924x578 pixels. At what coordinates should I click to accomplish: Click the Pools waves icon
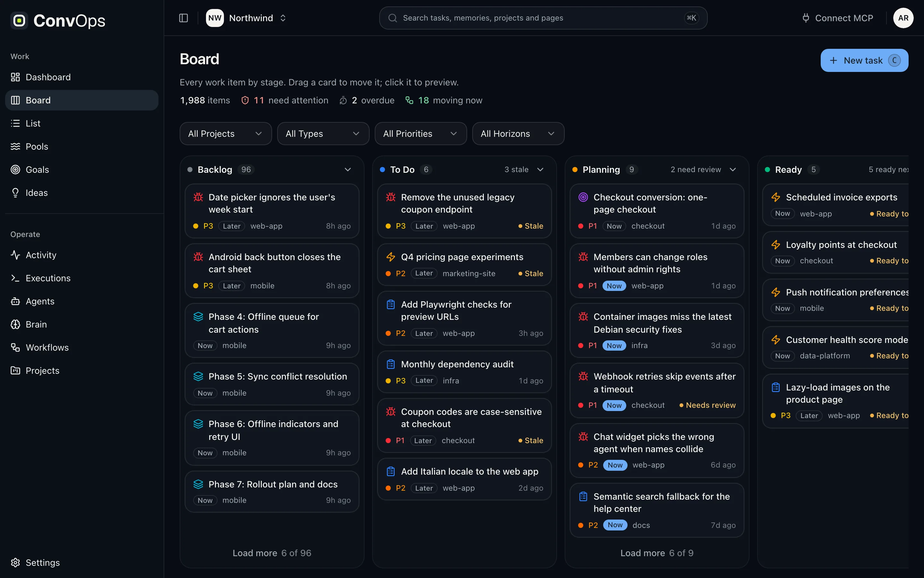pyautogui.click(x=15, y=146)
